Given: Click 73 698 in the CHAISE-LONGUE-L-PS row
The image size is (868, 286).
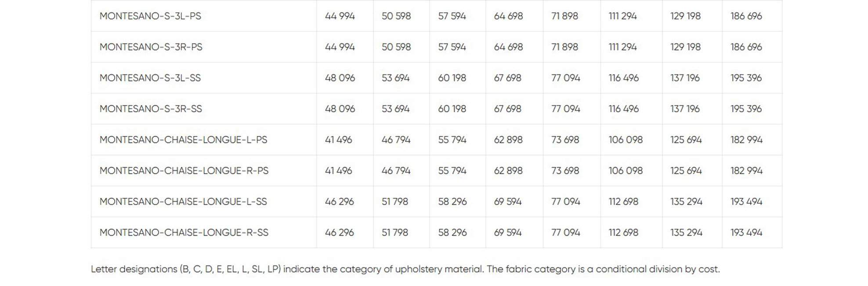Looking at the screenshot, I should pos(565,140).
